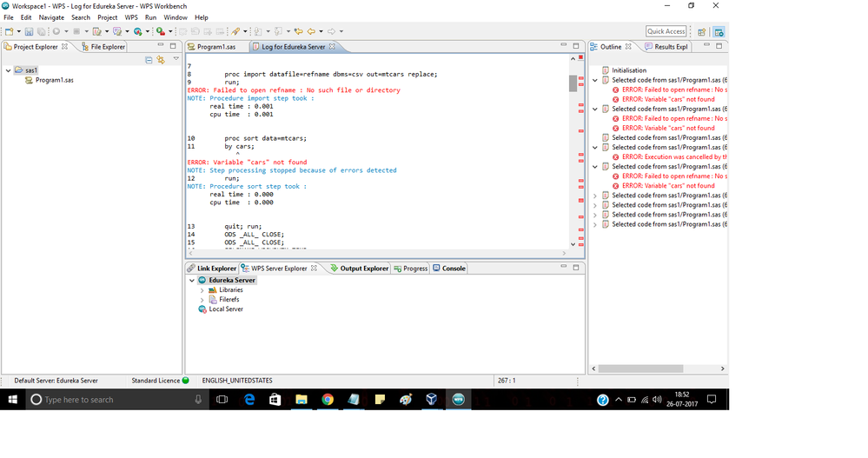868x458 pixels.
Task: Click the Clear Results speech-bubble toolbar icon
Action: 117,31
